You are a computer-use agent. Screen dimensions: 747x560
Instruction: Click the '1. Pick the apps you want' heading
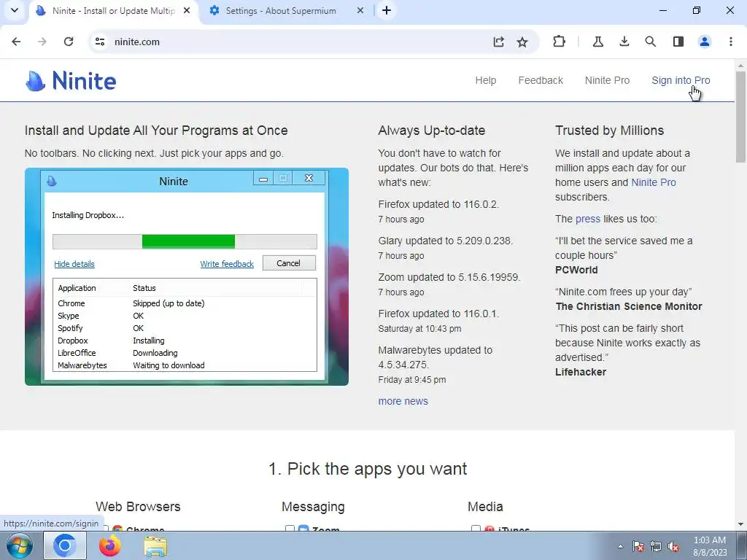[368, 469]
